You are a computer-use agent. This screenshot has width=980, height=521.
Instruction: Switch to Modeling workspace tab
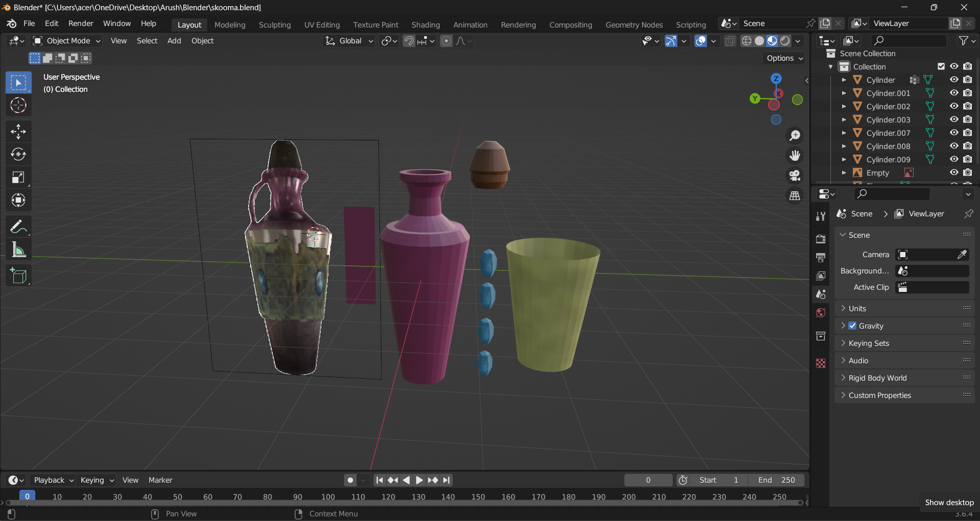(x=230, y=24)
